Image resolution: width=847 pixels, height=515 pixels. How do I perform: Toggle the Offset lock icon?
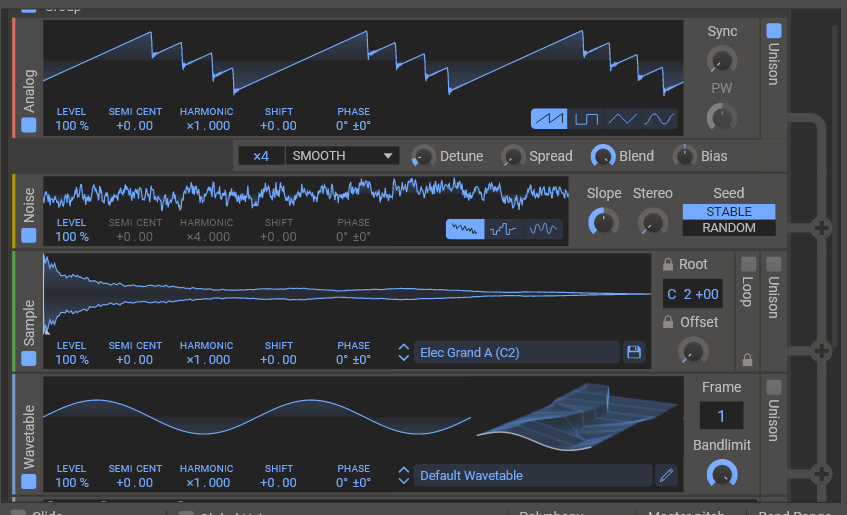point(668,322)
